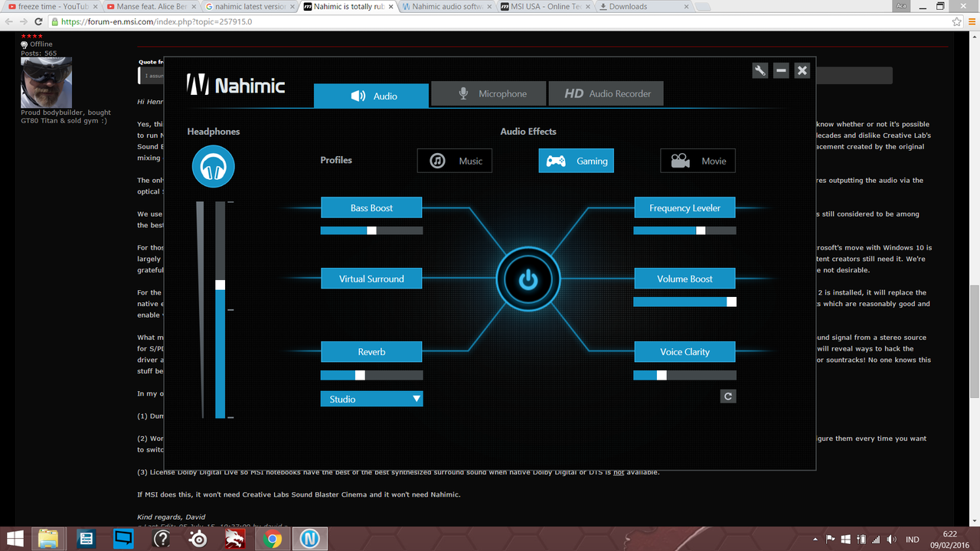Click the IND input language indicator

point(913,540)
